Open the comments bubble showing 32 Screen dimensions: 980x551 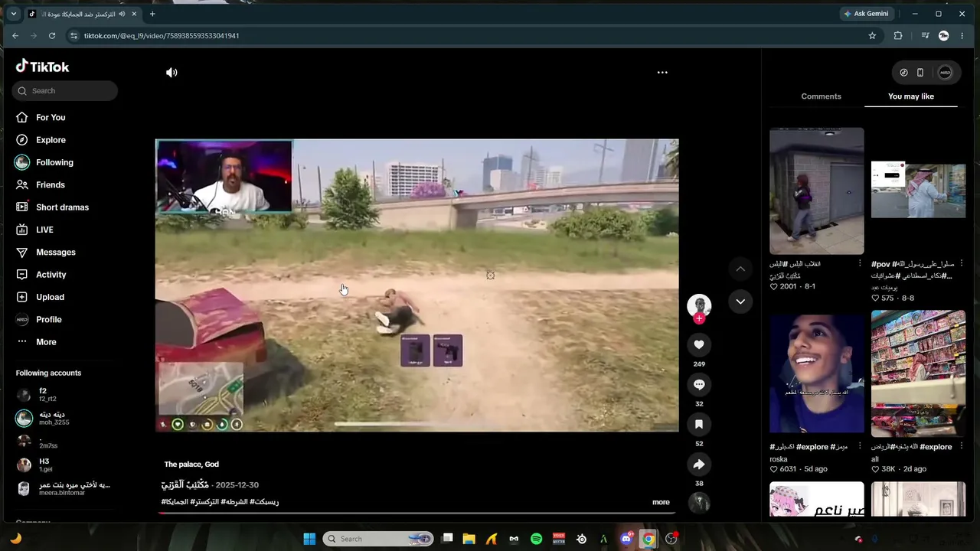tap(699, 385)
